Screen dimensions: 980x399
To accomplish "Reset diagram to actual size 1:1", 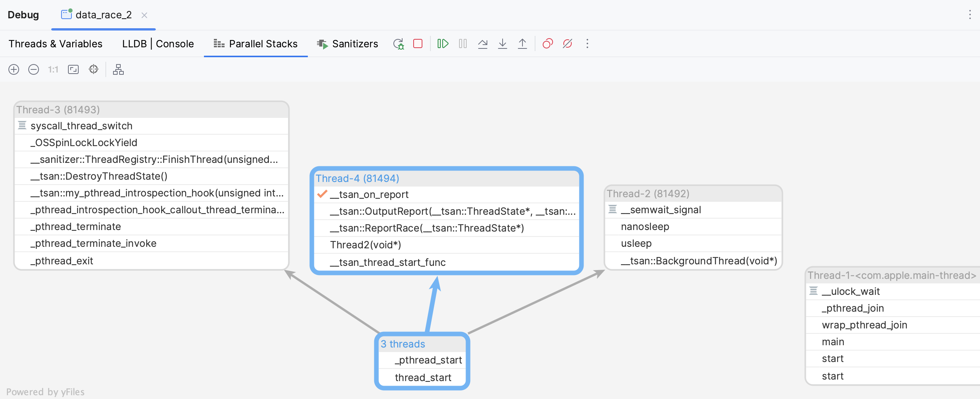I will (53, 69).
